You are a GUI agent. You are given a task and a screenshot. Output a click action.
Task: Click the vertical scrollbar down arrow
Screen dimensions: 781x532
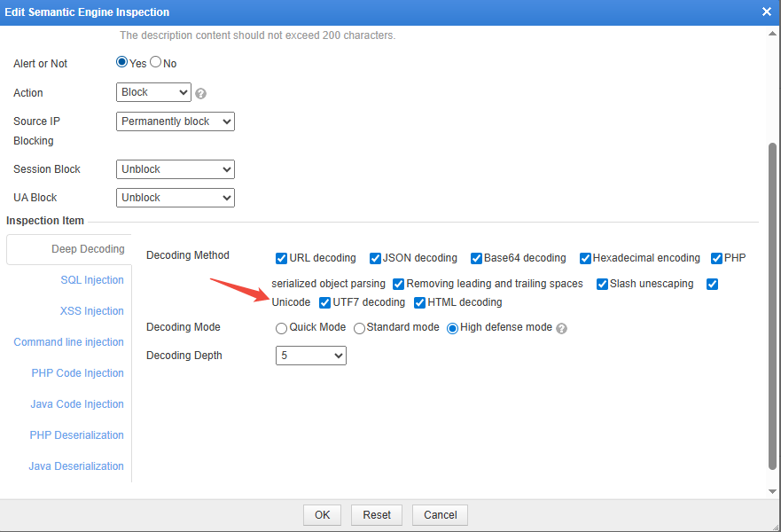772,490
